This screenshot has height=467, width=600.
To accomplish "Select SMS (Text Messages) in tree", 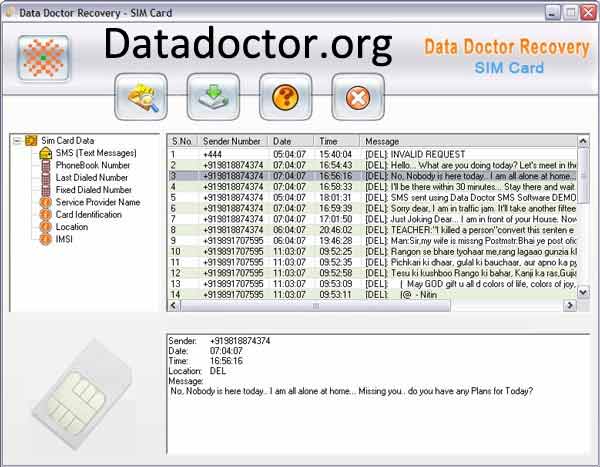I will pos(96,153).
